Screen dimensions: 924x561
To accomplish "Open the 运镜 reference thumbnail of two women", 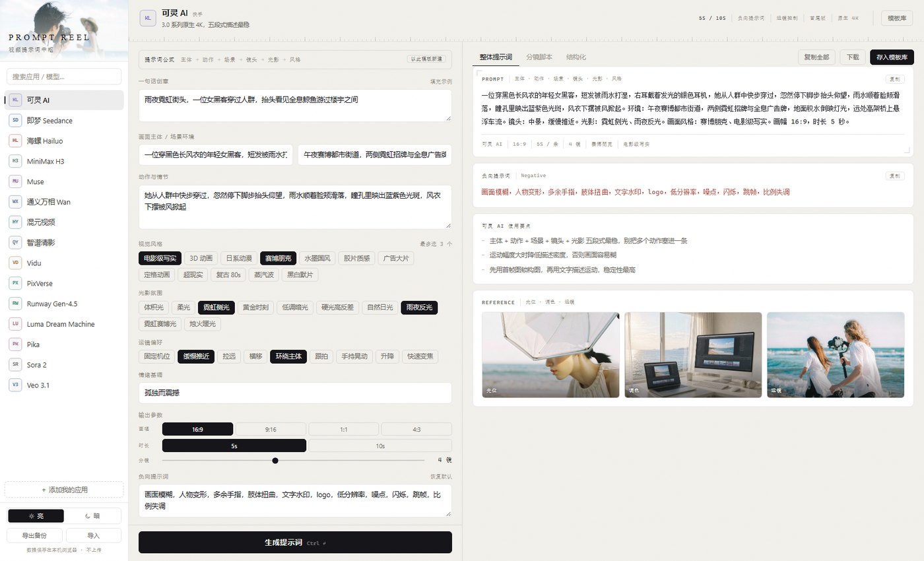I will (836, 354).
